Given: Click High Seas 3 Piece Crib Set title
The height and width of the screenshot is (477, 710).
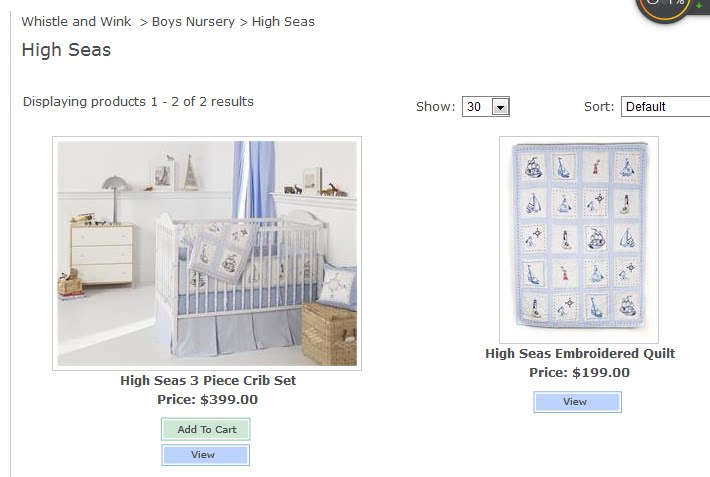Looking at the screenshot, I should pyautogui.click(x=208, y=380).
